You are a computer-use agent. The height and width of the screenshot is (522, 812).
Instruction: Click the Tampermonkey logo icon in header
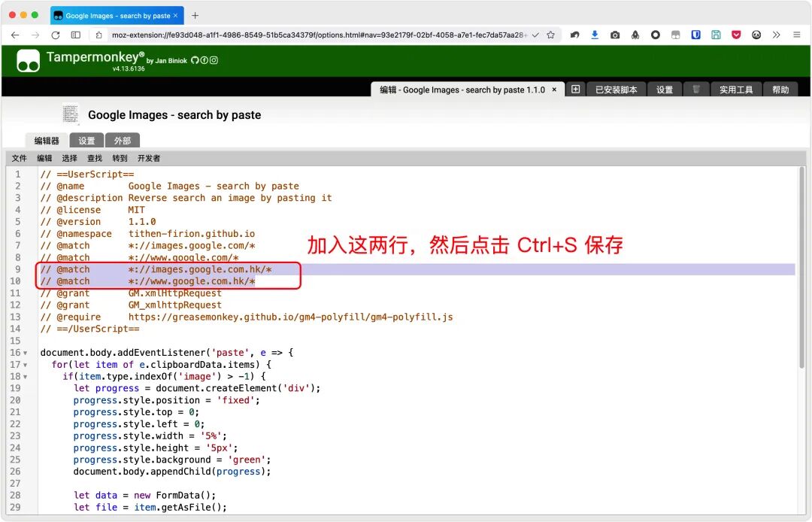[x=28, y=61]
